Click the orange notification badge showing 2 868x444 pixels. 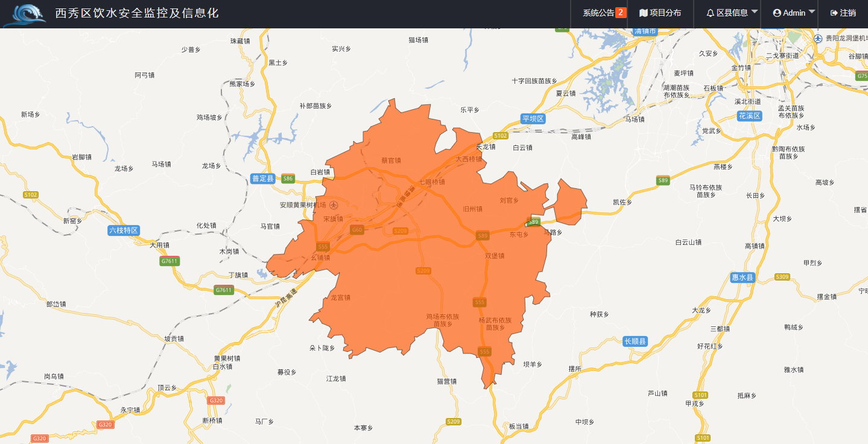(x=621, y=13)
